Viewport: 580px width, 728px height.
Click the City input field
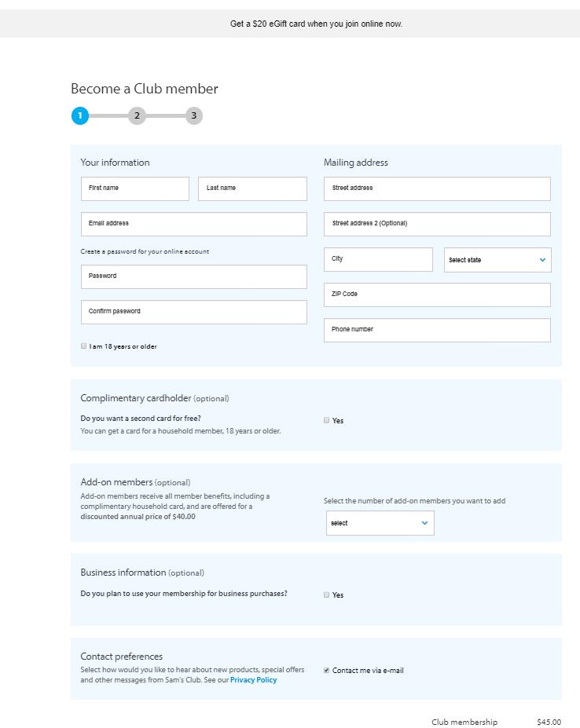point(378,259)
